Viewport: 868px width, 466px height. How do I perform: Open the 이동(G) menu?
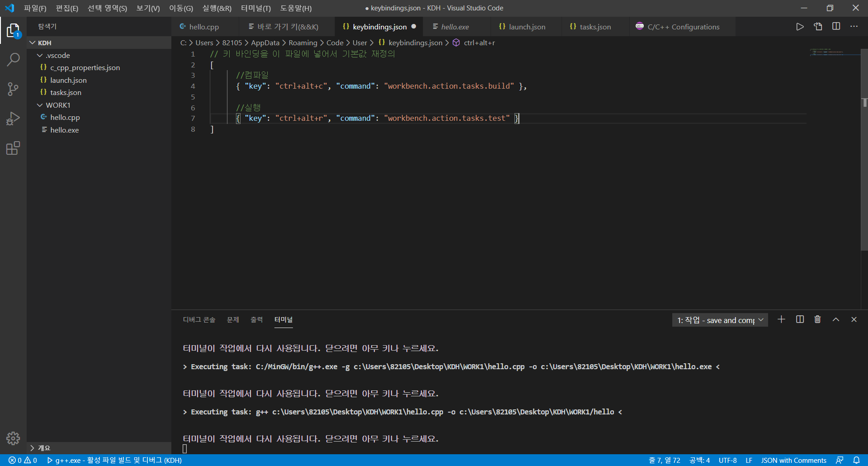click(x=181, y=8)
